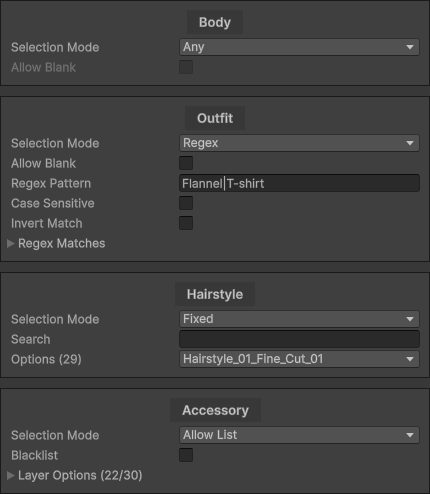
Task: Click the Hairstyle Search field
Action: click(x=299, y=339)
